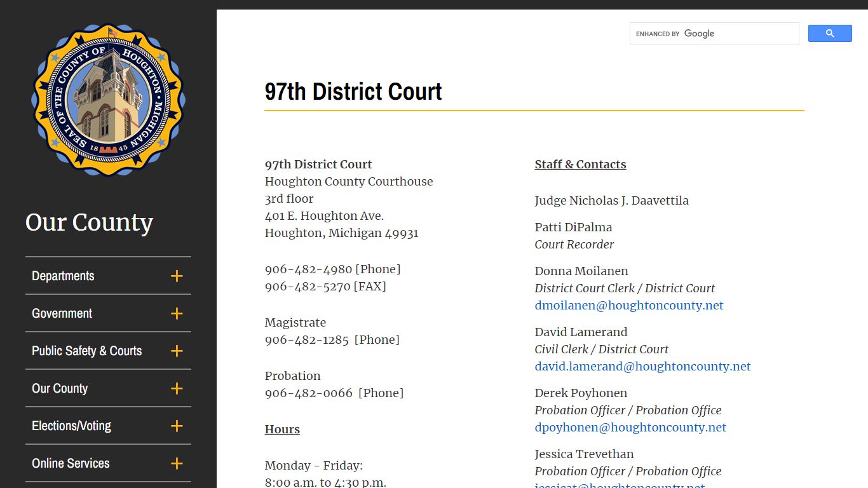Click the Our County sidebar title

tap(89, 222)
